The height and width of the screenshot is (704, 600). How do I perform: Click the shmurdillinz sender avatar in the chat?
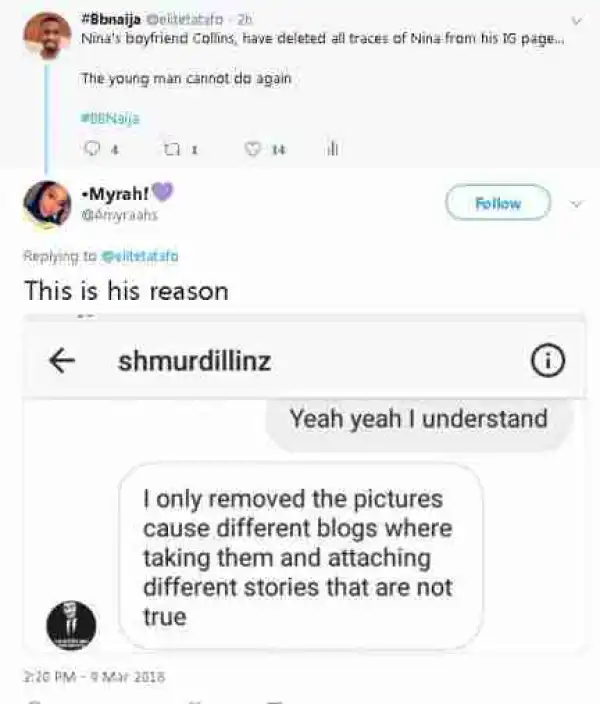[x=71, y=625]
